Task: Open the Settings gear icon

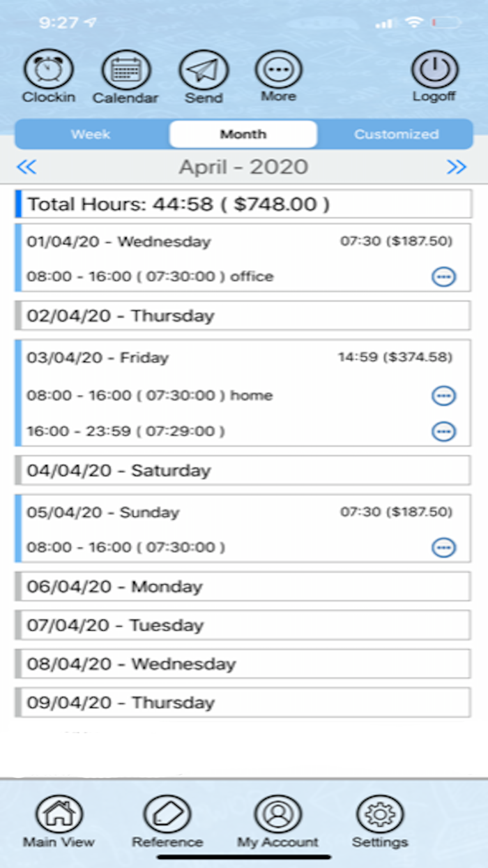Action: pyautogui.click(x=379, y=814)
